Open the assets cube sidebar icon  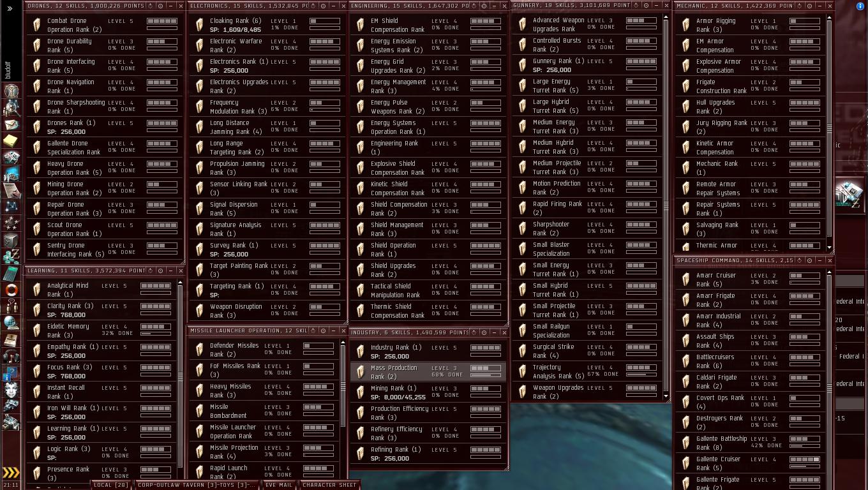[x=11, y=240]
